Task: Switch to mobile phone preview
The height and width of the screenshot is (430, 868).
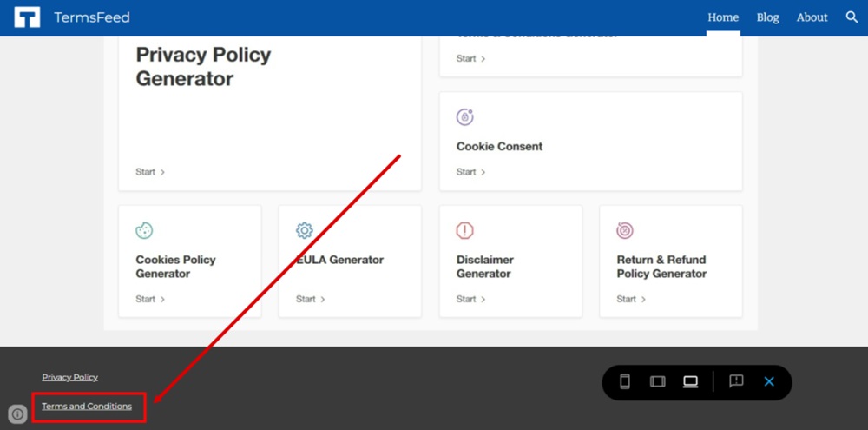Action: pyautogui.click(x=625, y=382)
